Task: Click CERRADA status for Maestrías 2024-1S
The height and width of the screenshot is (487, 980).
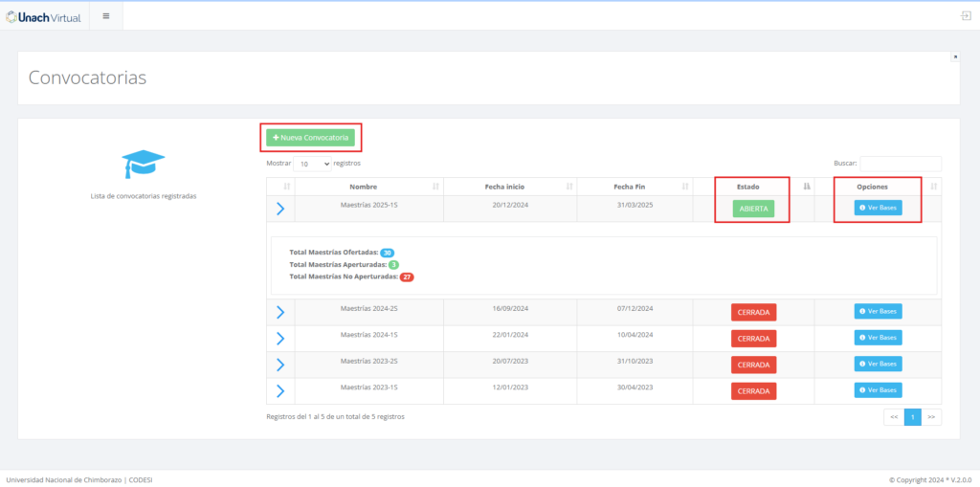Action: [x=753, y=339]
